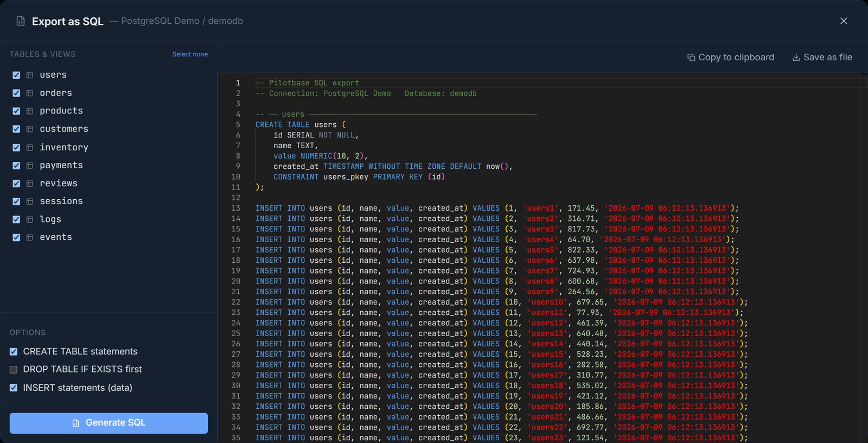This screenshot has width=868, height=443.
Task: Click the Generate SQL button
Action: (108, 423)
